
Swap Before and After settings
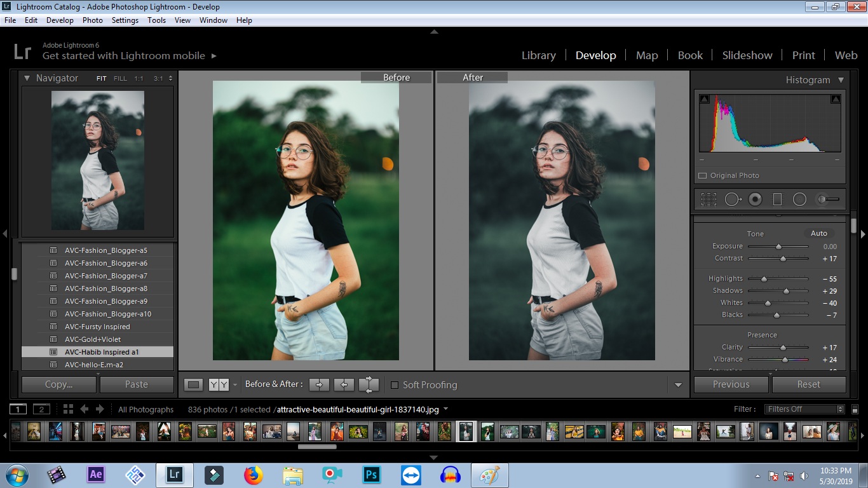[369, 384]
